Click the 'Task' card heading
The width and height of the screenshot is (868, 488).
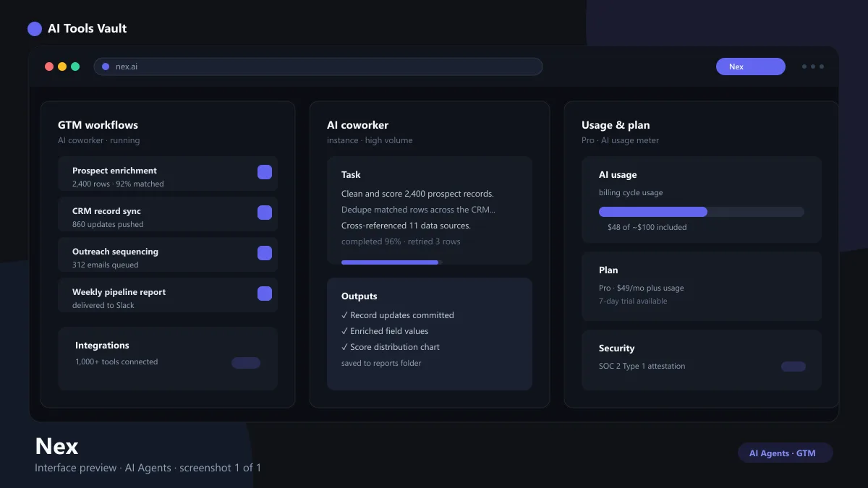coord(351,175)
